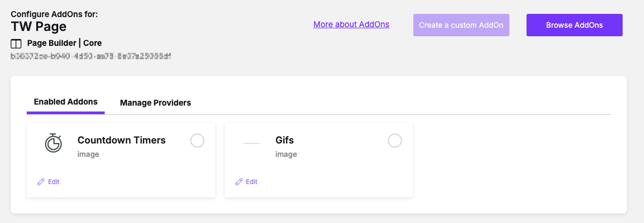This screenshot has height=223, width=644.
Task: Switch to the Enabled Addons tab
Action: click(66, 102)
